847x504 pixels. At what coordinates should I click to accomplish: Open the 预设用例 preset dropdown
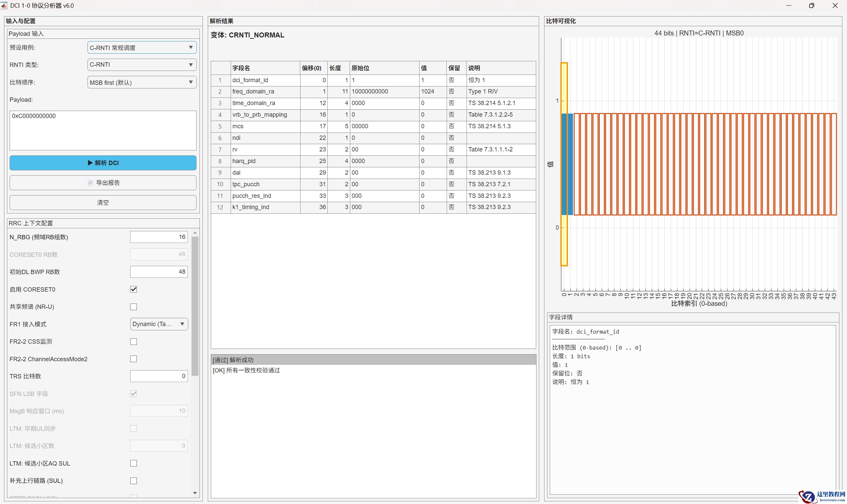click(142, 47)
